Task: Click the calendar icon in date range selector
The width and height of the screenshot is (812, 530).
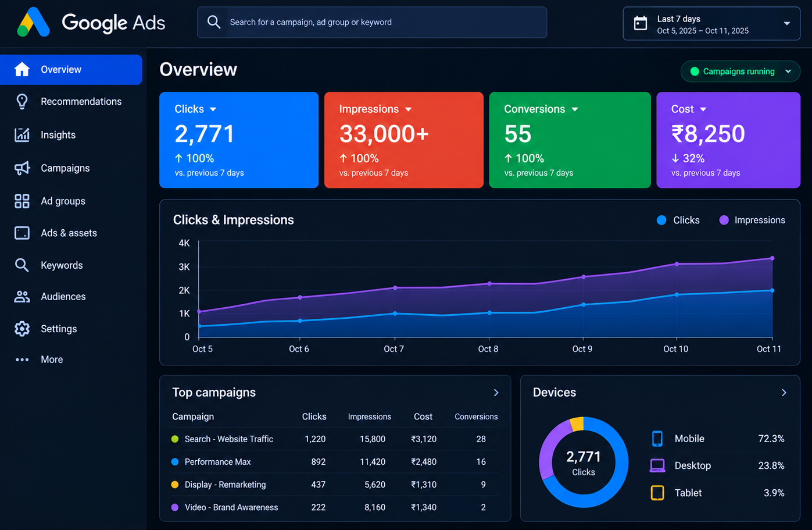Action: [x=640, y=23]
